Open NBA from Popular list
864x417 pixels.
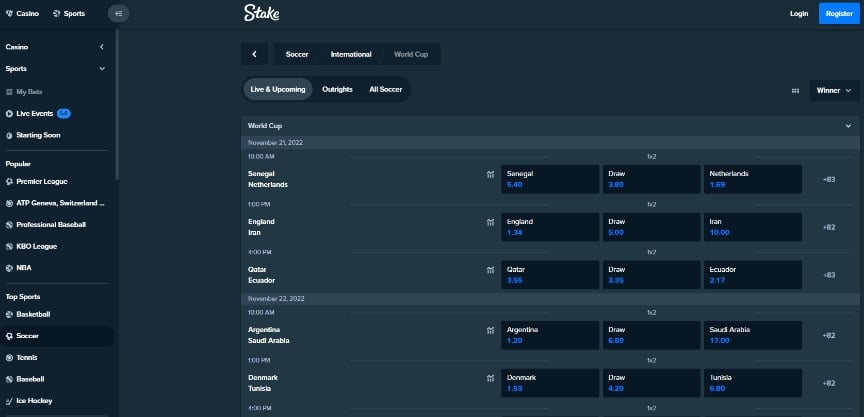click(x=19, y=268)
